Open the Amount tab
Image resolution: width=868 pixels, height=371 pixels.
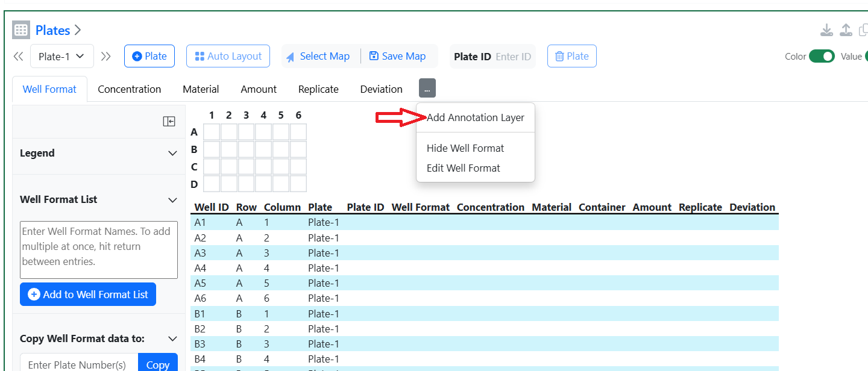point(259,89)
